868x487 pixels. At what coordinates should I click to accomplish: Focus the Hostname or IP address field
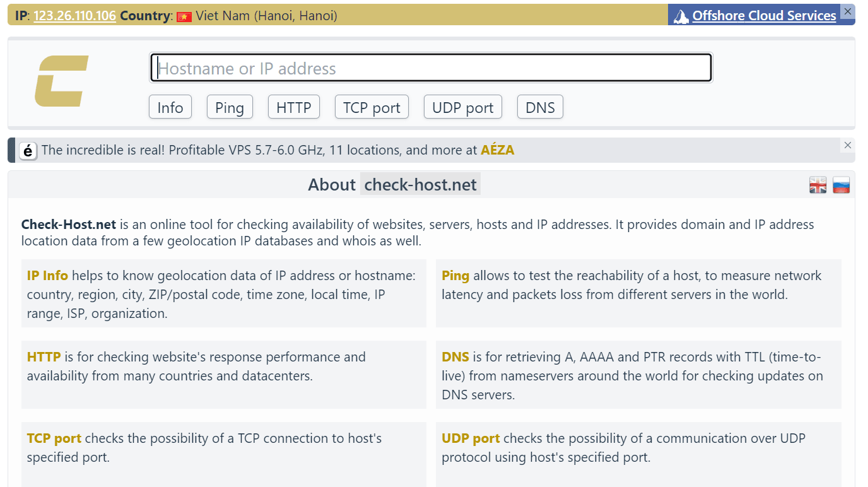coord(431,68)
